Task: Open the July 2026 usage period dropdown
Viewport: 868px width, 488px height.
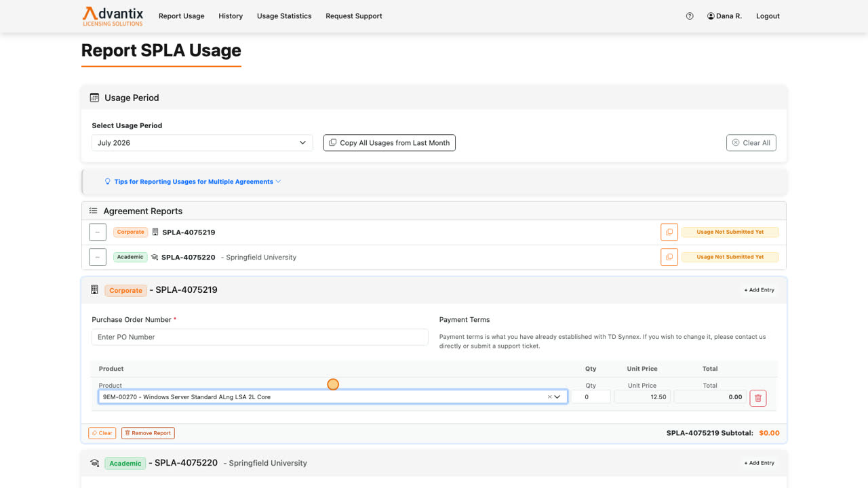Action: pos(202,143)
